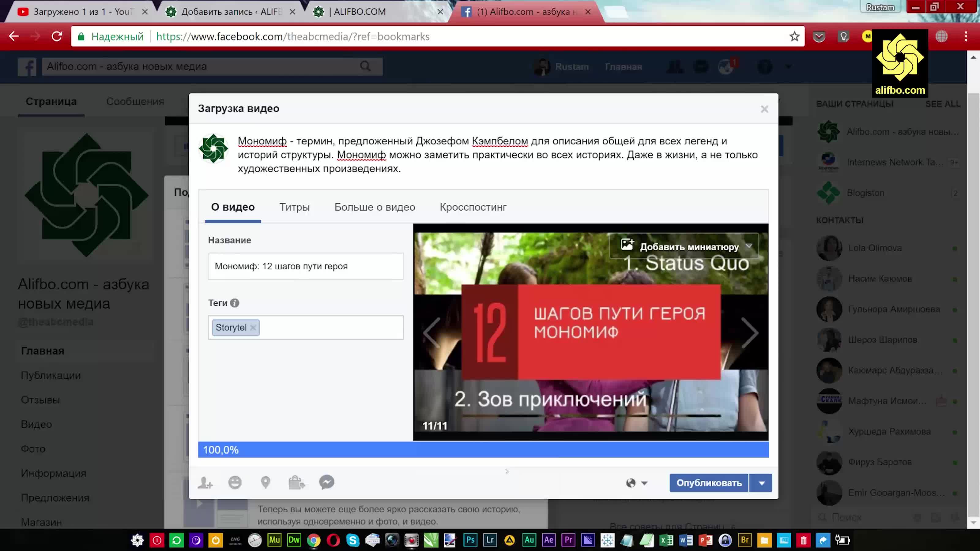The width and height of the screenshot is (980, 551).
Task: Click the Rustam profile link in header
Action: (x=562, y=67)
